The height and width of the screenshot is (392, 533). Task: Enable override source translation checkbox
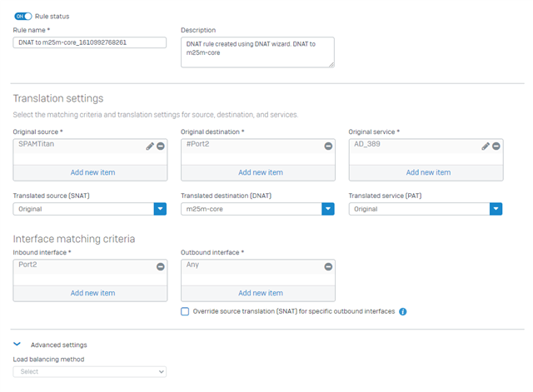[x=185, y=311]
